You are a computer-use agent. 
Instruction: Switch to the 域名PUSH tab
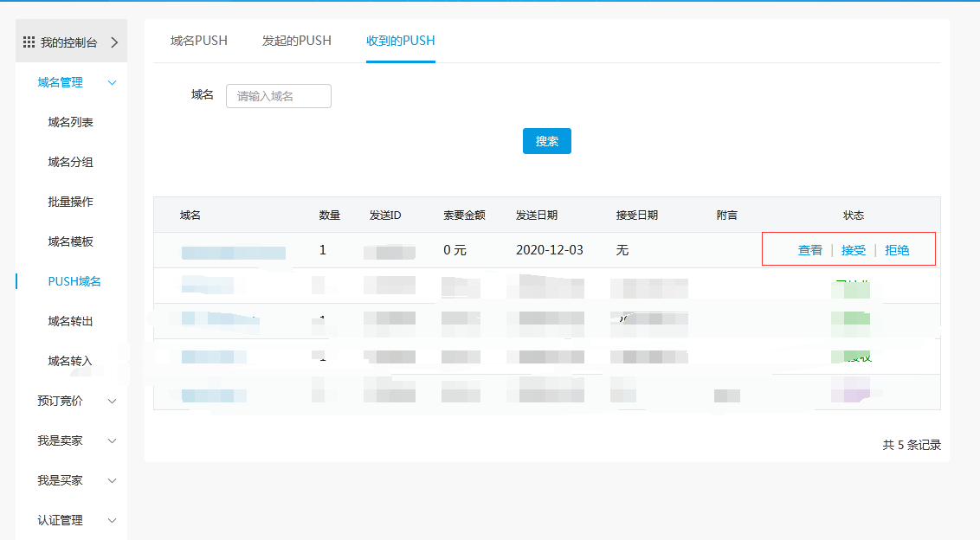point(199,41)
